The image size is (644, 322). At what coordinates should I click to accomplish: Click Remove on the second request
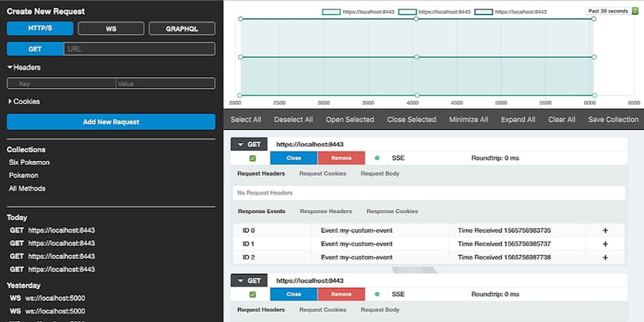(341, 294)
